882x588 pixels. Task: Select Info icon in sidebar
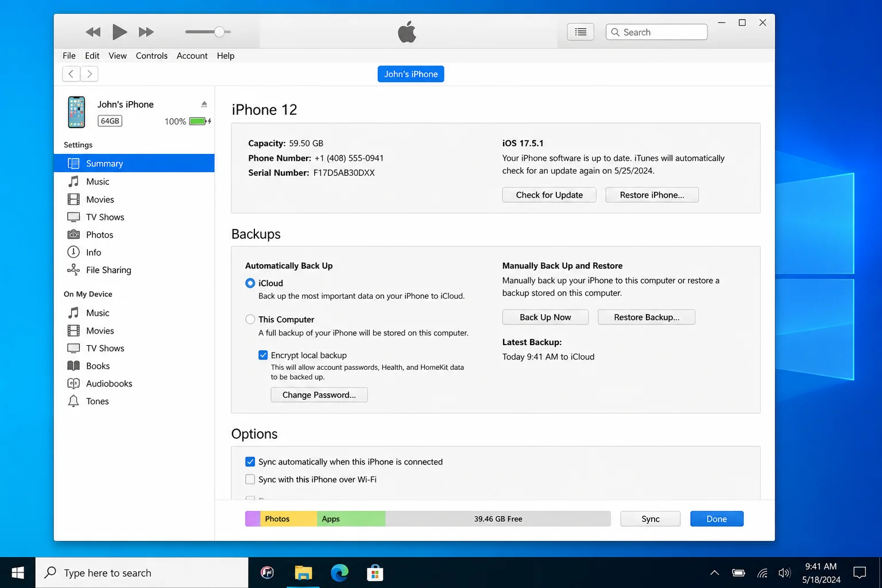point(73,252)
